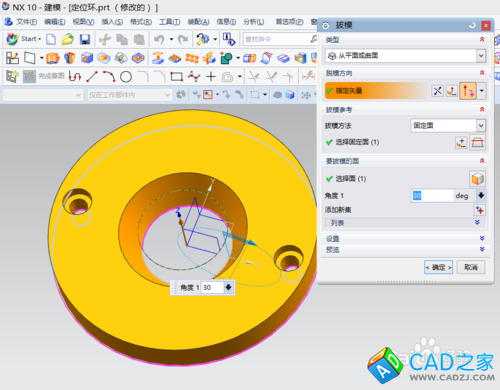
Task: Select the circle sketch tool
Action: [x=126, y=77]
